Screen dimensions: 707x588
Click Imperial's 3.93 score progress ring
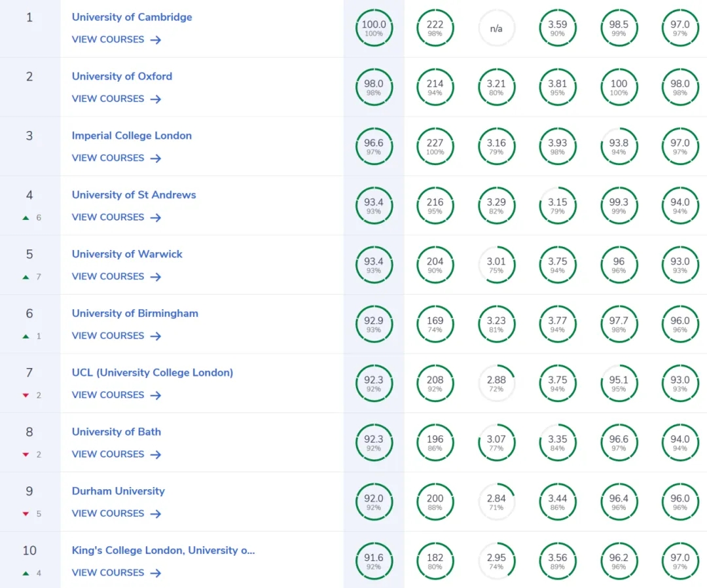click(558, 147)
